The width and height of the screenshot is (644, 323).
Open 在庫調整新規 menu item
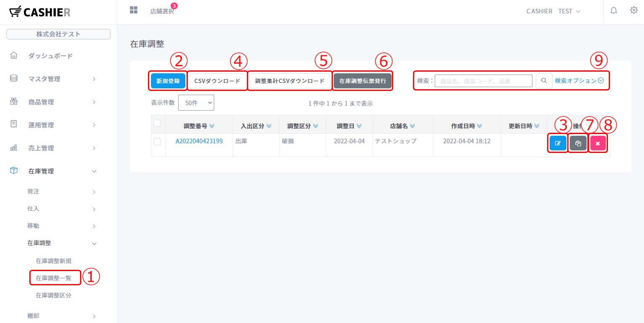click(x=54, y=261)
